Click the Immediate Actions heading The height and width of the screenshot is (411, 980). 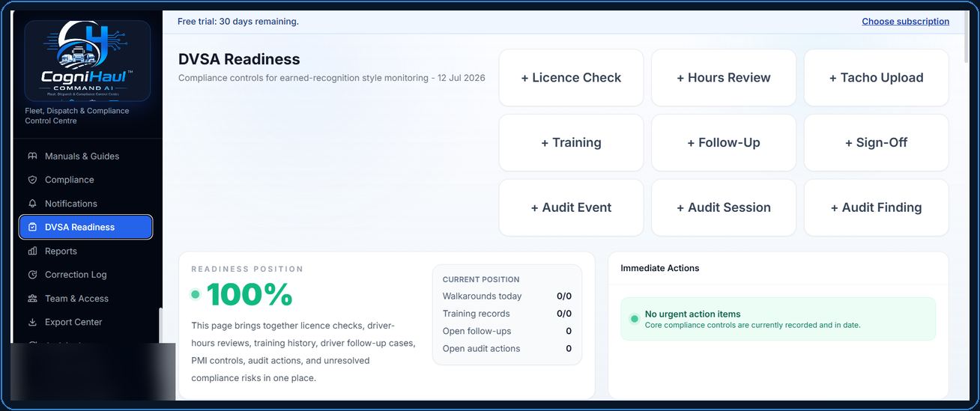coord(660,268)
